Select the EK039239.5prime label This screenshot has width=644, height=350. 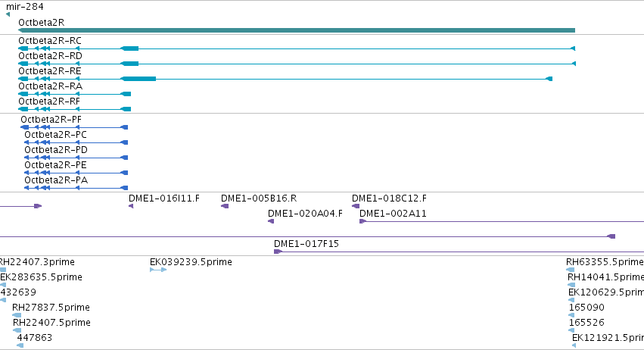(191, 262)
